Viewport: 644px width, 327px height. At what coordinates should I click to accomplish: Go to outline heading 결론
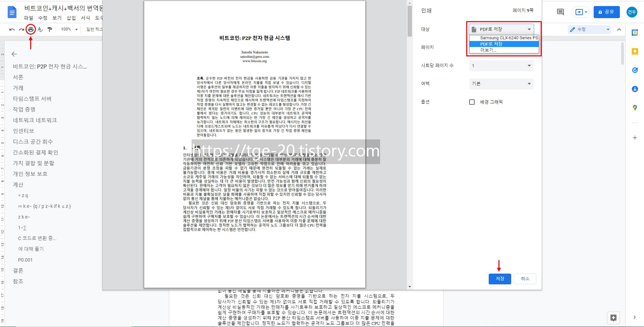coord(18,271)
